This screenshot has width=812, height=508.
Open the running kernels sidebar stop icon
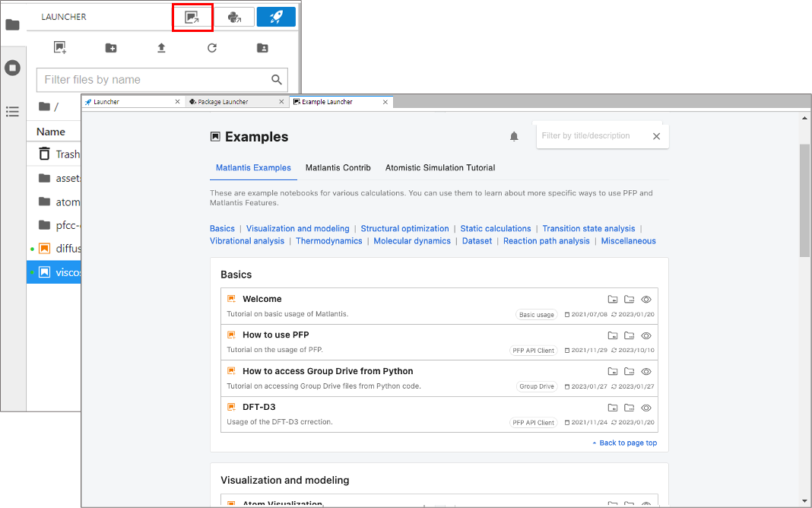coord(12,68)
